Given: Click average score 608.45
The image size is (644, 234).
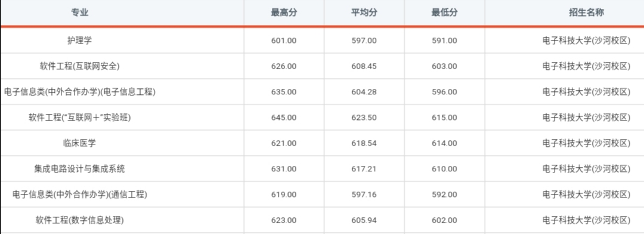Looking at the screenshot, I should 364,67.
